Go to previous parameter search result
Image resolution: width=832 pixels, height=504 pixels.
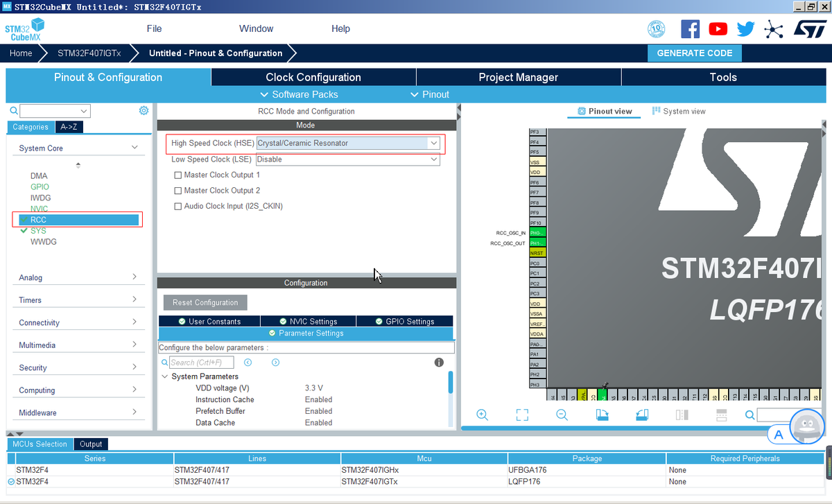pyautogui.click(x=248, y=363)
